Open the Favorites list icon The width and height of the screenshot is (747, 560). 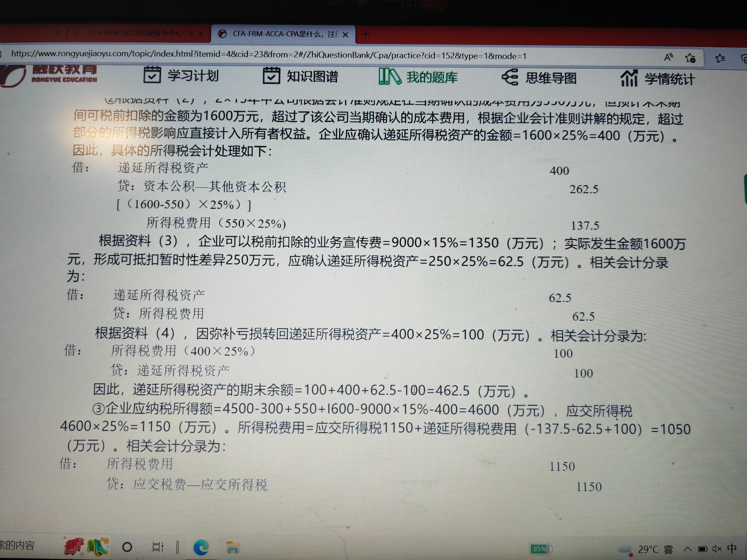pos(720,58)
